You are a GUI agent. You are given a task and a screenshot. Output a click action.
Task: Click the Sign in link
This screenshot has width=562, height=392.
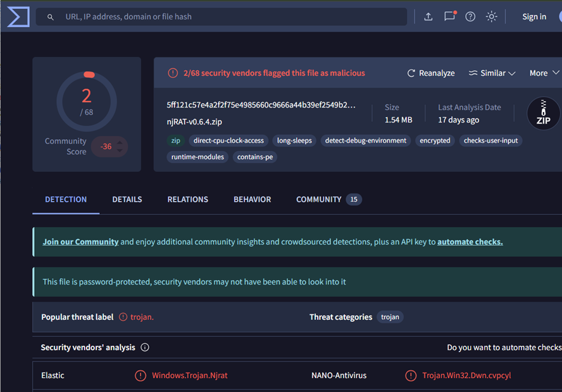pyautogui.click(x=534, y=16)
